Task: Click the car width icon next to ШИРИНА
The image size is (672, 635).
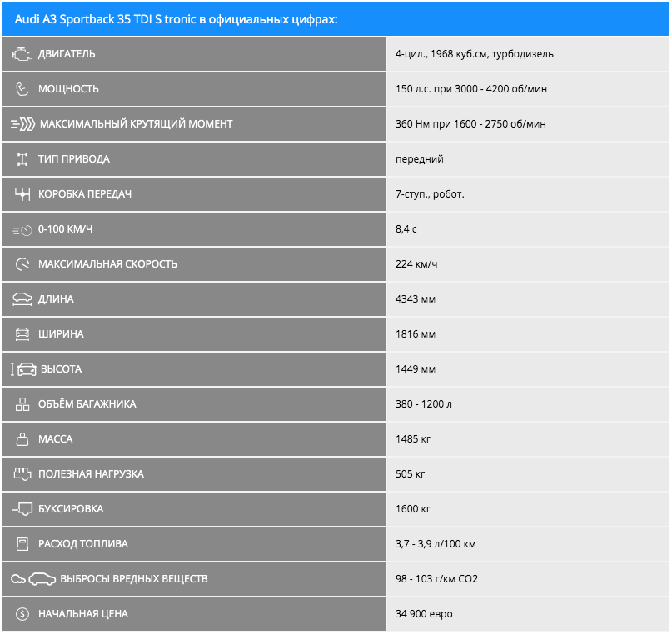Action: coord(22,334)
